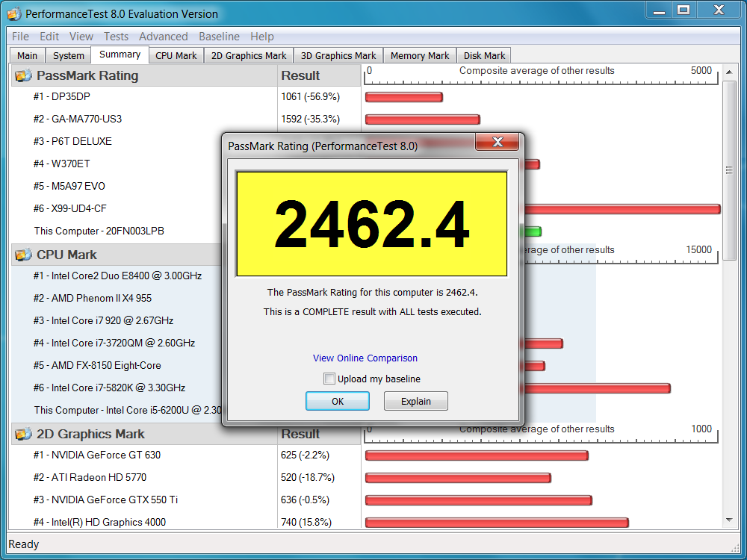Open the Advanced menu

click(163, 36)
